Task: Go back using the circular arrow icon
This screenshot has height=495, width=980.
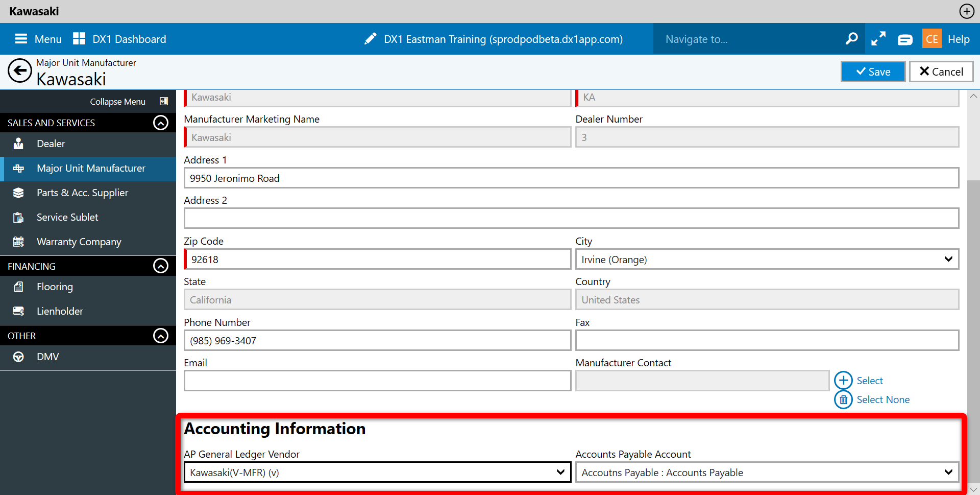Action: pos(20,71)
